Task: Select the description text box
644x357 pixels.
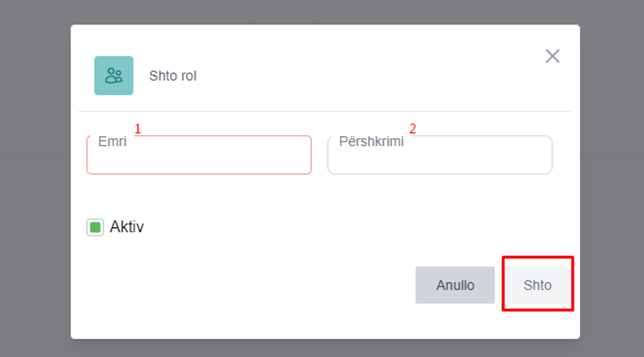Action: (x=439, y=159)
